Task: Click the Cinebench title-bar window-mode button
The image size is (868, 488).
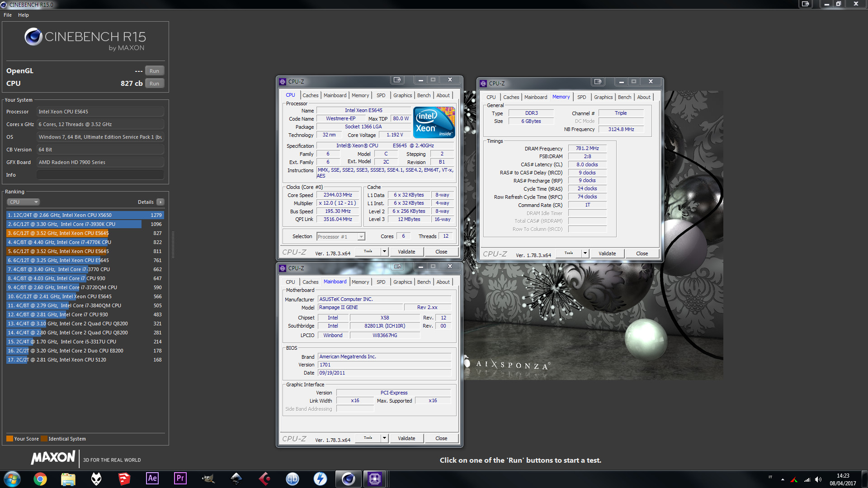Action: (805, 4)
